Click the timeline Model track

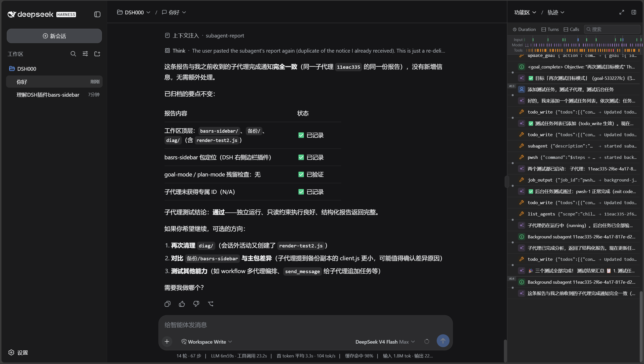pos(584,45)
